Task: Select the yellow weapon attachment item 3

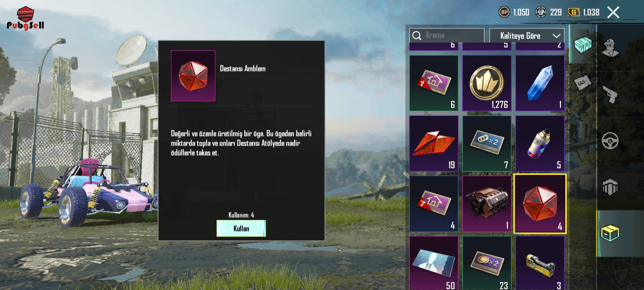Action: click(540, 263)
